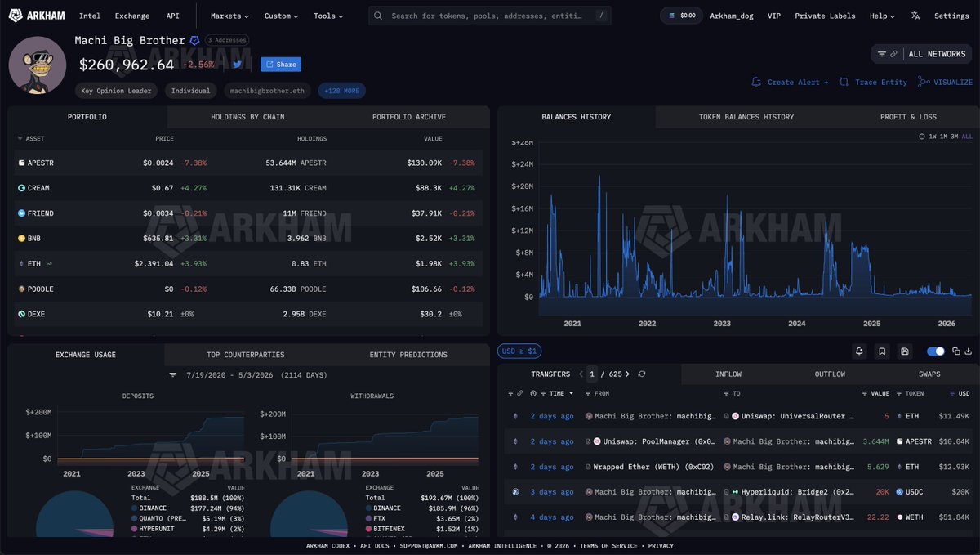
Task: Open the ENTITY PREDICTIONS tab
Action: pyautogui.click(x=408, y=355)
